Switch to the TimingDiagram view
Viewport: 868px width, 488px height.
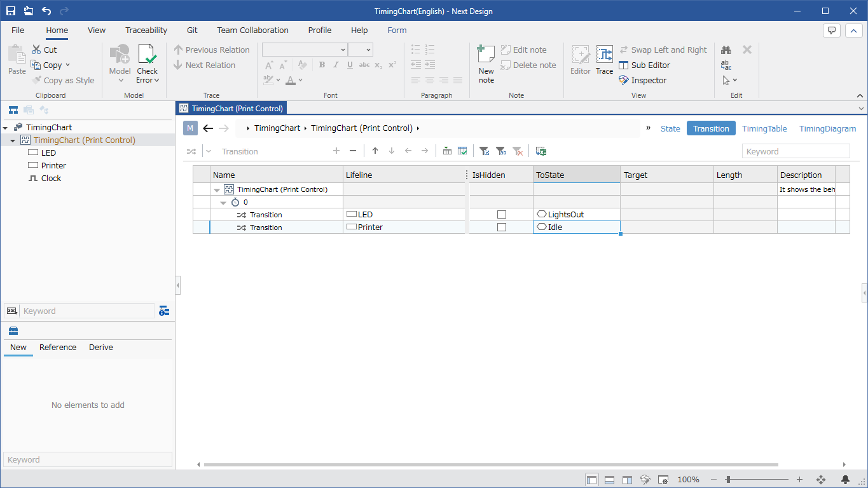tap(827, 128)
